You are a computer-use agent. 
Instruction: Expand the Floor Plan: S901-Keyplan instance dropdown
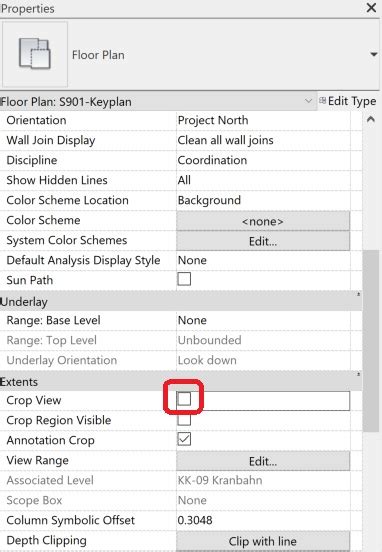308,101
